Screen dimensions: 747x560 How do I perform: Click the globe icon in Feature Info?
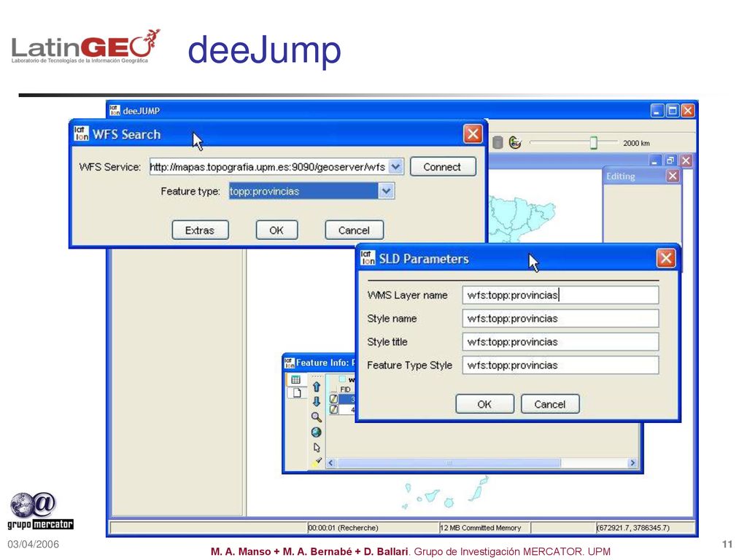click(317, 432)
